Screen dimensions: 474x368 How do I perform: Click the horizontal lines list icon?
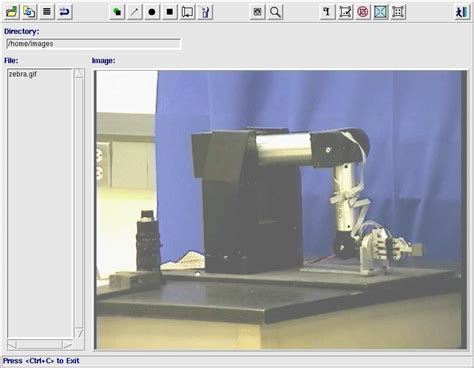point(47,12)
